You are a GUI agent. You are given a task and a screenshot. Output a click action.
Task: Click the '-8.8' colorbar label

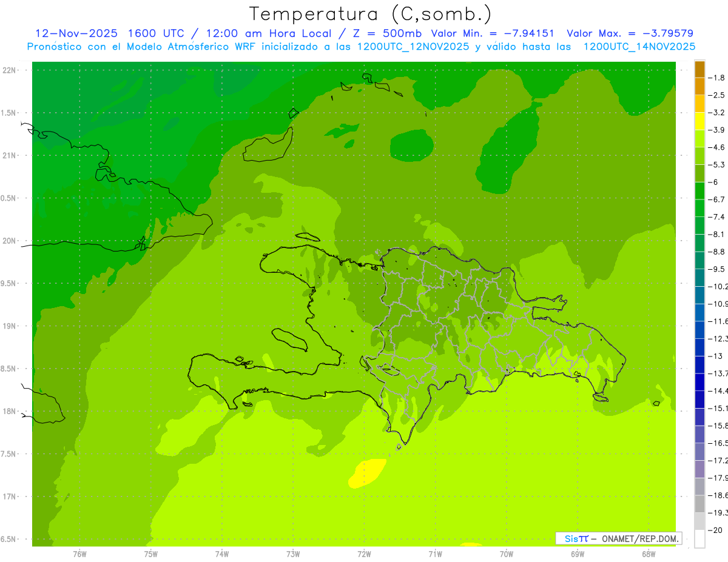[x=718, y=252]
